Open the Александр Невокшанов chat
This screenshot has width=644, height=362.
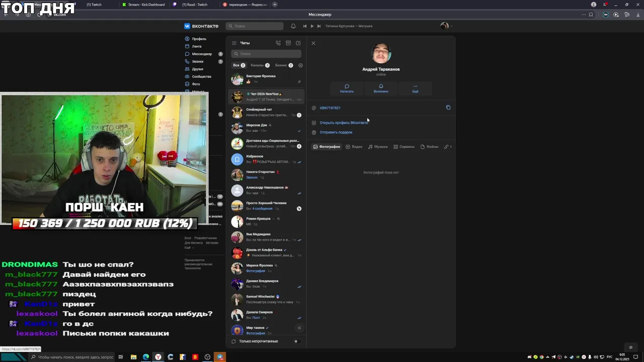pyautogui.click(x=267, y=190)
